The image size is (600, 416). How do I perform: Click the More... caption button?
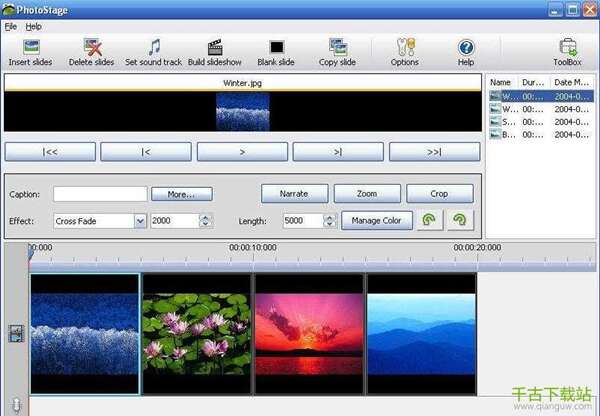[x=182, y=194]
